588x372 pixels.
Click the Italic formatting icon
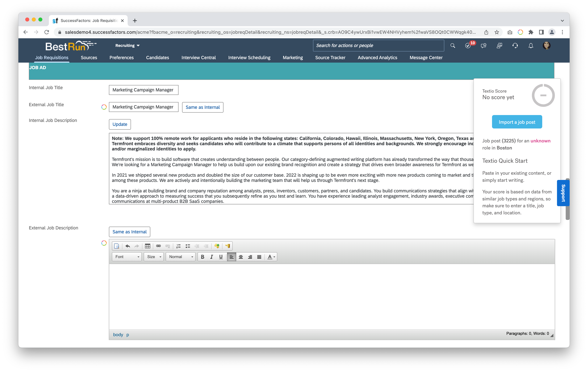coord(212,257)
